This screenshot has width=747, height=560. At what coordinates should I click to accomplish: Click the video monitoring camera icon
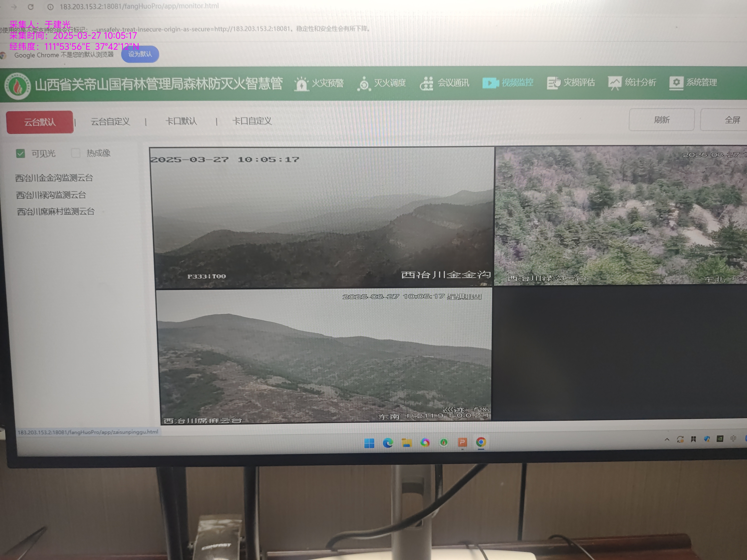(490, 83)
